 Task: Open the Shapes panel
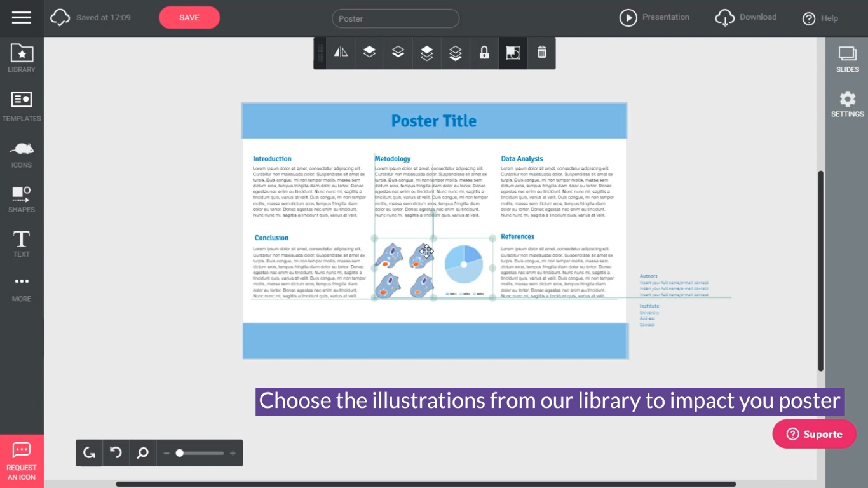point(21,198)
